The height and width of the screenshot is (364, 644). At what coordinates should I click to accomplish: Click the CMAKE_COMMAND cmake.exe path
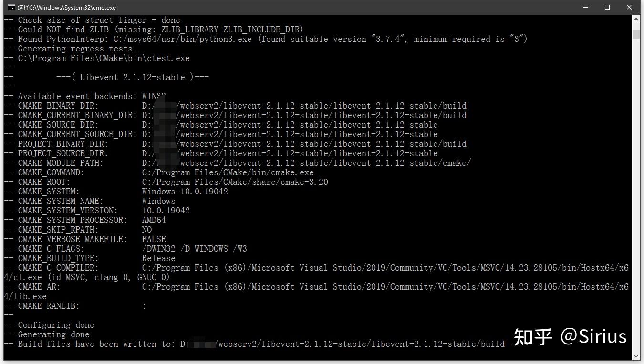tap(228, 172)
